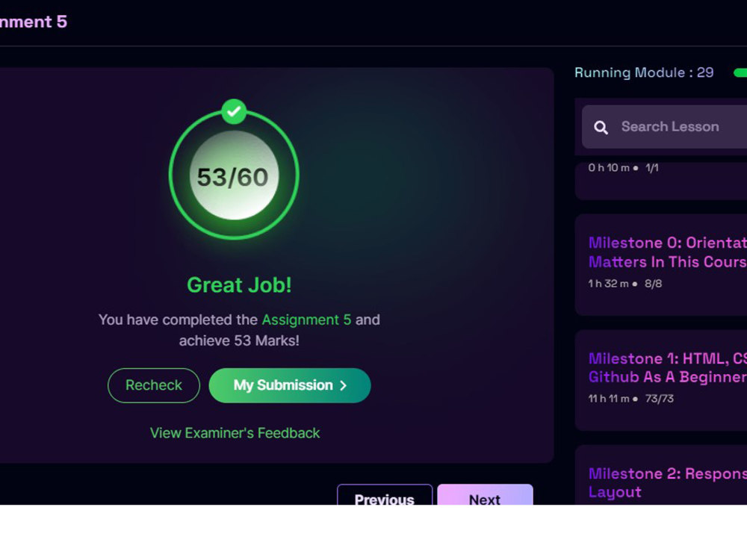Click the 'Great Job!' heading
The width and height of the screenshot is (747, 560).
(239, 285)
